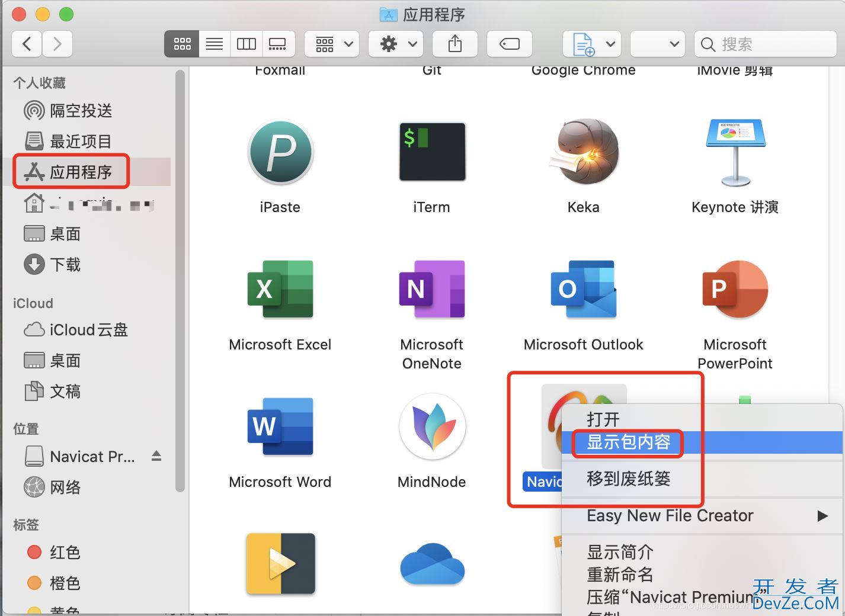Click the Share toolbar button
Image resolution: width=845 pixels, height=616 pixels.
pyautogui.click(x=455, y=44)
